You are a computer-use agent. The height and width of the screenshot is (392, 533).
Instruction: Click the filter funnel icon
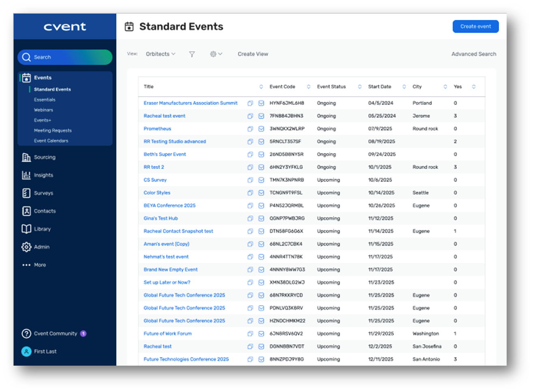(192, 54)
